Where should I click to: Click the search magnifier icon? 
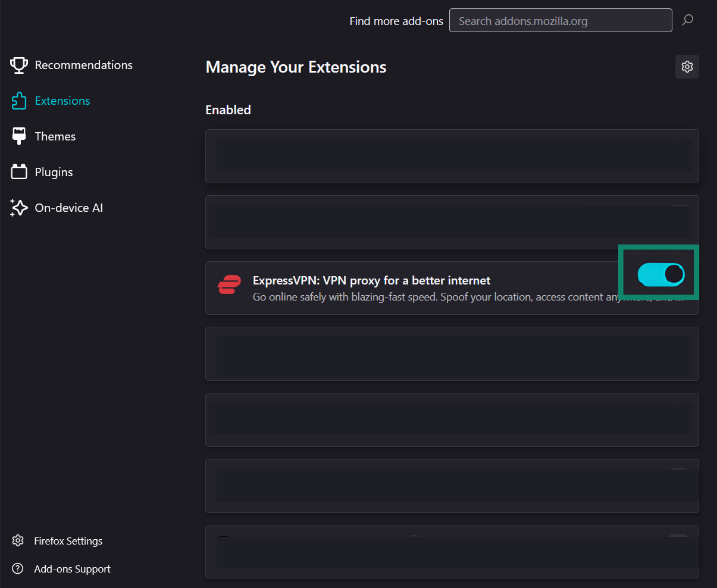[687, 20]
